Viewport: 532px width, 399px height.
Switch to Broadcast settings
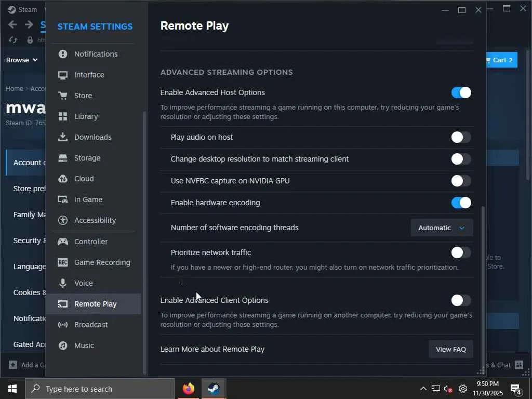click(x=93, y=325)
